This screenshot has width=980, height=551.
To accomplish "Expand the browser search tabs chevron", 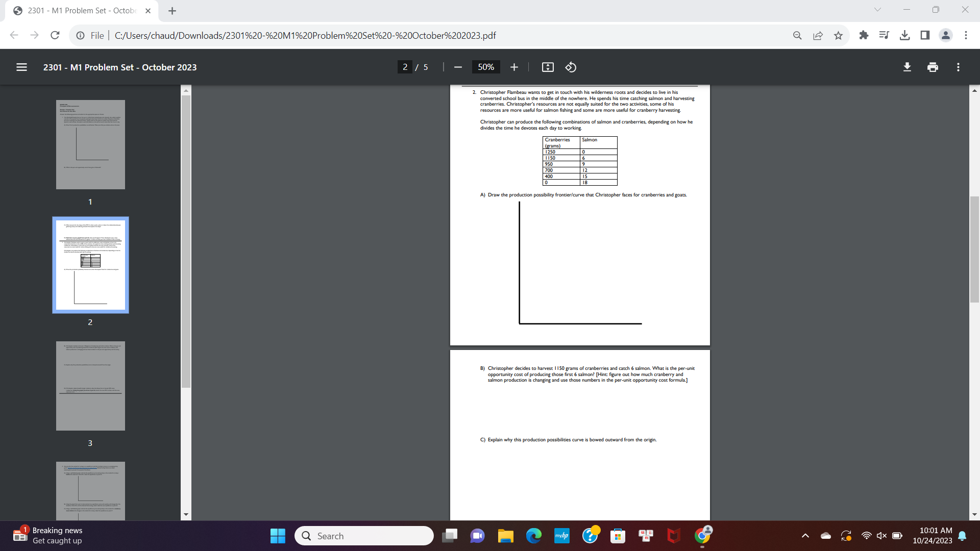I will click(877, 9).
